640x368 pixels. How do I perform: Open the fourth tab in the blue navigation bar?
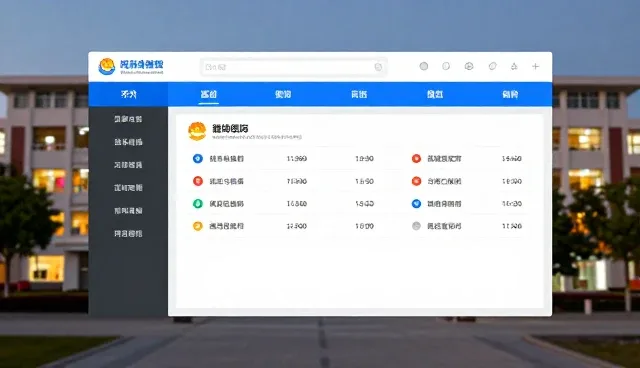[x=435, y=94]
